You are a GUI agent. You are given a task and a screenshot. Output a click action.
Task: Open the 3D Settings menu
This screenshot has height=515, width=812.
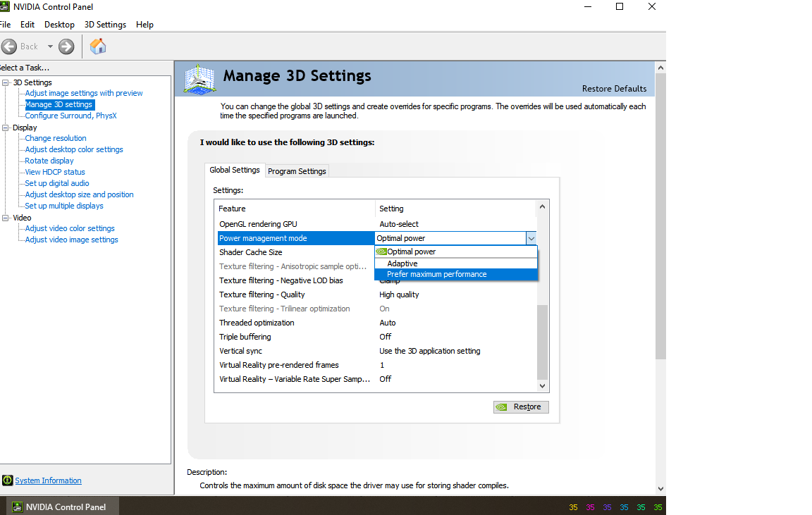[x=105, y=25]
